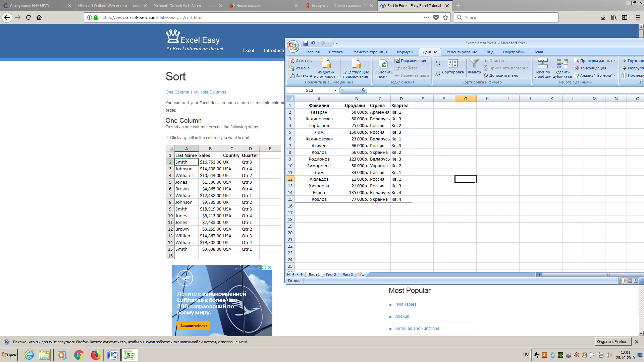Image resolution: width=644 pixels, height=362 pixels.
Task: Click Текст по столбцам
Action: coord(543,68)
